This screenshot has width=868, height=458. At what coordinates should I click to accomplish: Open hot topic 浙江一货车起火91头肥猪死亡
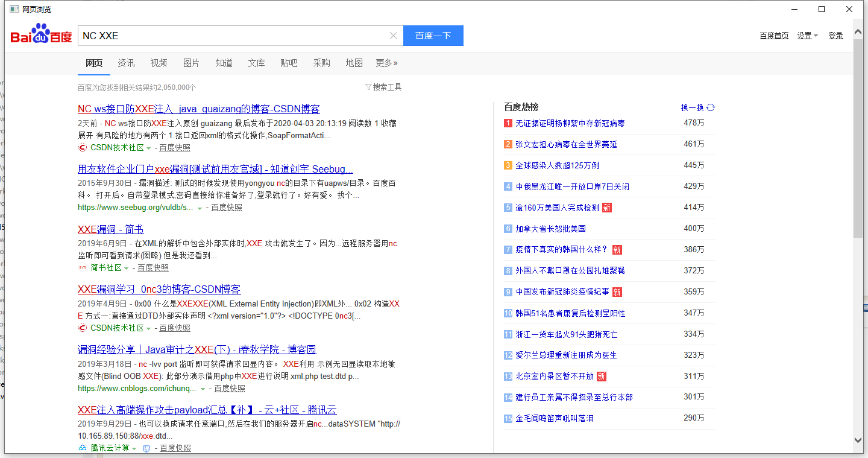567,334
